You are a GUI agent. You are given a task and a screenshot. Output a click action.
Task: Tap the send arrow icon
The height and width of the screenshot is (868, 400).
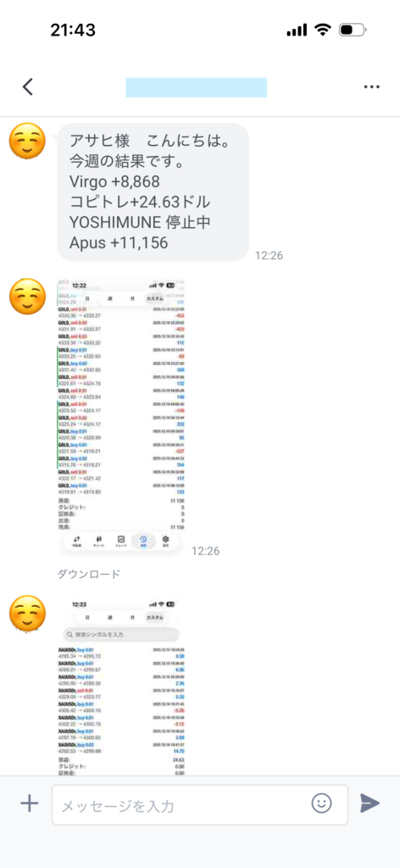coord(369,803)
